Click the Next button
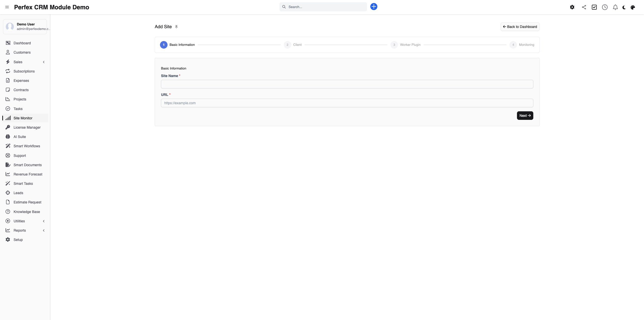 (x=525, y=116)
